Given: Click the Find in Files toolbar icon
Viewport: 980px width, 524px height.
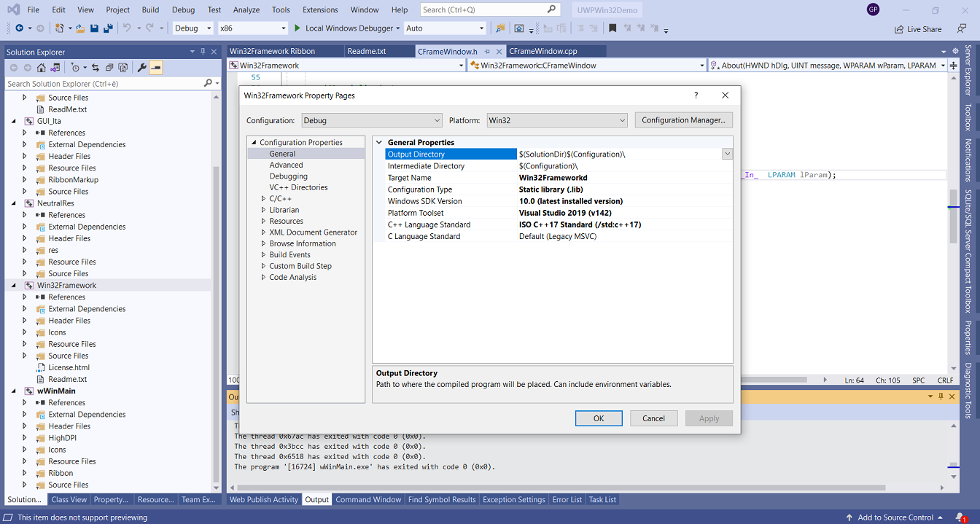Looking at the screenshot, I should point(500,28).
